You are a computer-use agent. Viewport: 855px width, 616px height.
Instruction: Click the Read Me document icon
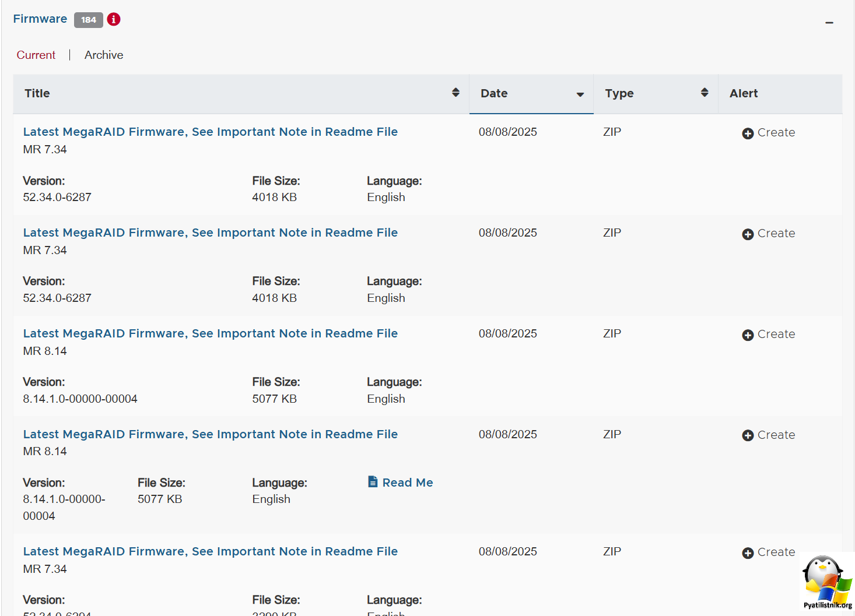click(373, 482)
